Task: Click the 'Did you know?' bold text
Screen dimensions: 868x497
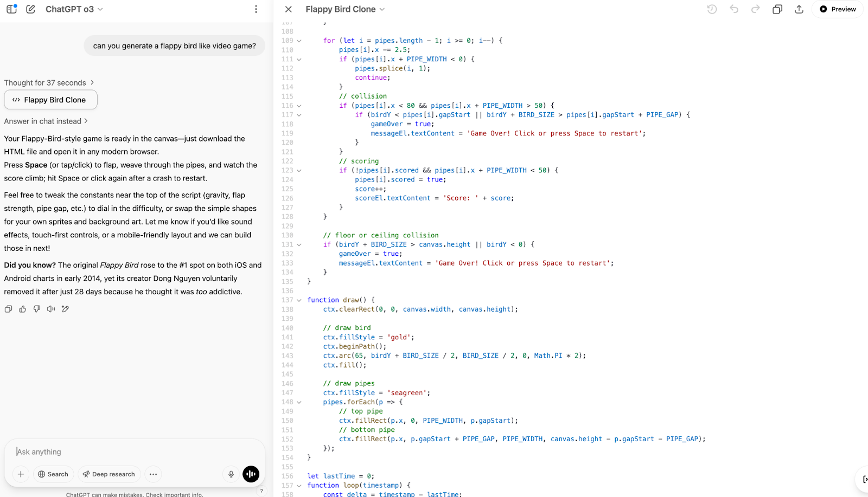Action: (30, 265)
